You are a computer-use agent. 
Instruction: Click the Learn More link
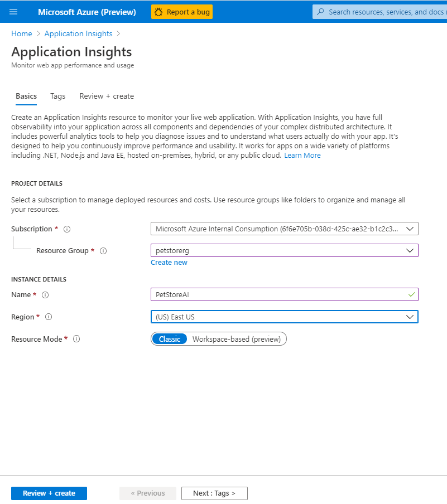click(302, 155)
